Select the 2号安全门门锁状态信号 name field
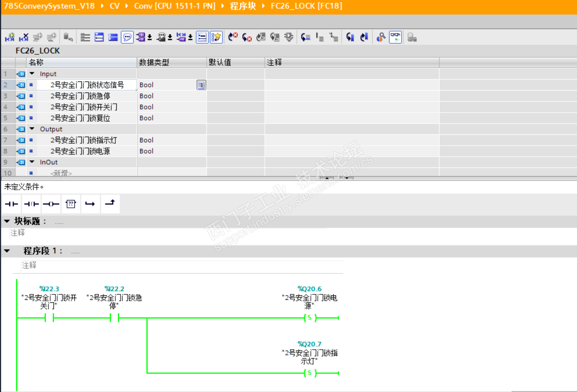This screenshot has height=392, width=577. (x=87, y=85)
